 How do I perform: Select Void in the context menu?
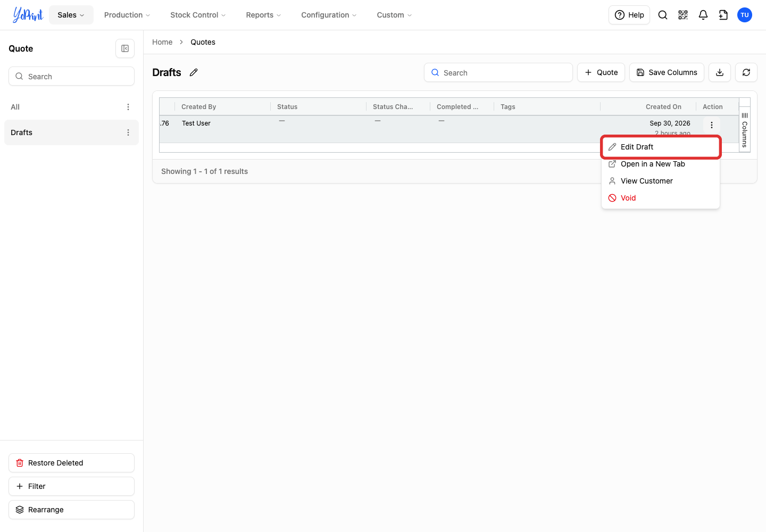click(661, 198)
